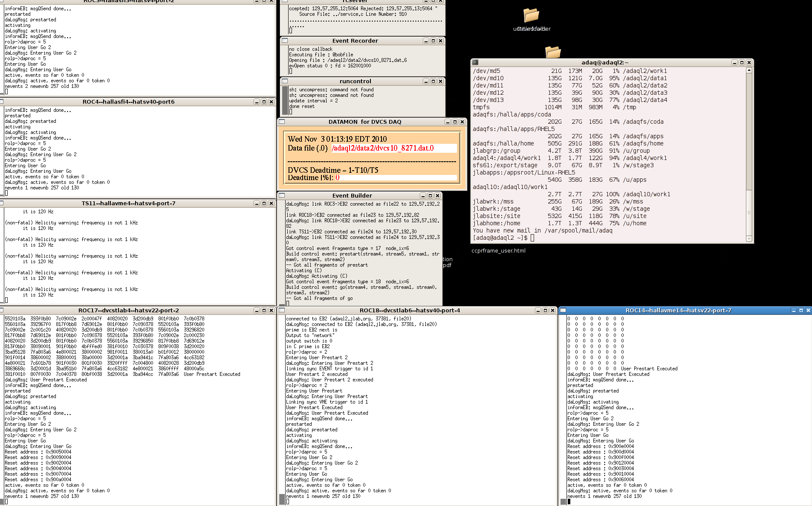Image resolution: width=812 pixels, height=506 pixels.
Task: Maximize the ROC17--dvcstlab4 window
Action: coord(264,310)
